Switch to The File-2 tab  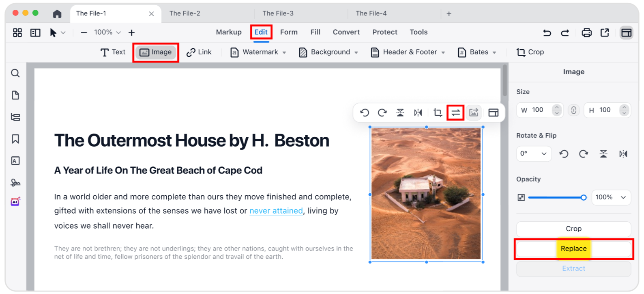(x=185, y=13)
